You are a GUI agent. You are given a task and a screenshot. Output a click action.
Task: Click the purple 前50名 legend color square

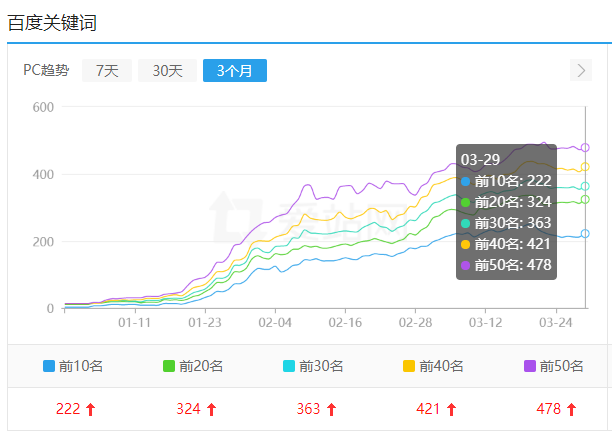(x=529, y=366)
